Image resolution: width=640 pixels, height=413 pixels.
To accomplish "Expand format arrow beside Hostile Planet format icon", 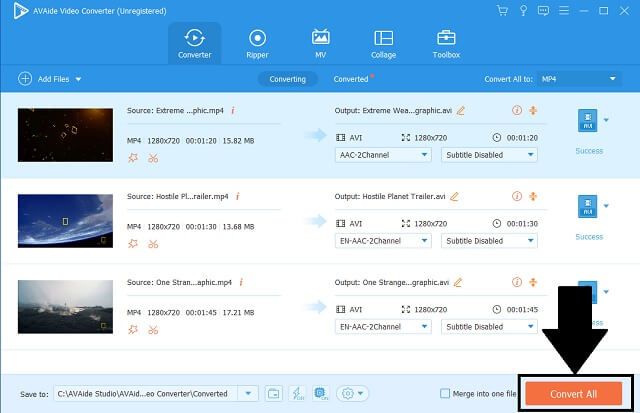I will tap(606, 206).
